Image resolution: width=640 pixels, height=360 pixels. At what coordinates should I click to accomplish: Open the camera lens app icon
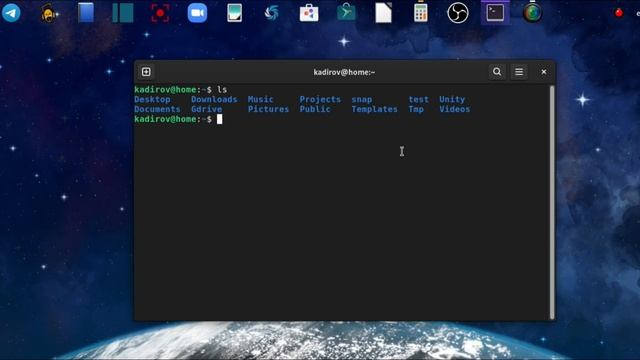click(532, 13)
